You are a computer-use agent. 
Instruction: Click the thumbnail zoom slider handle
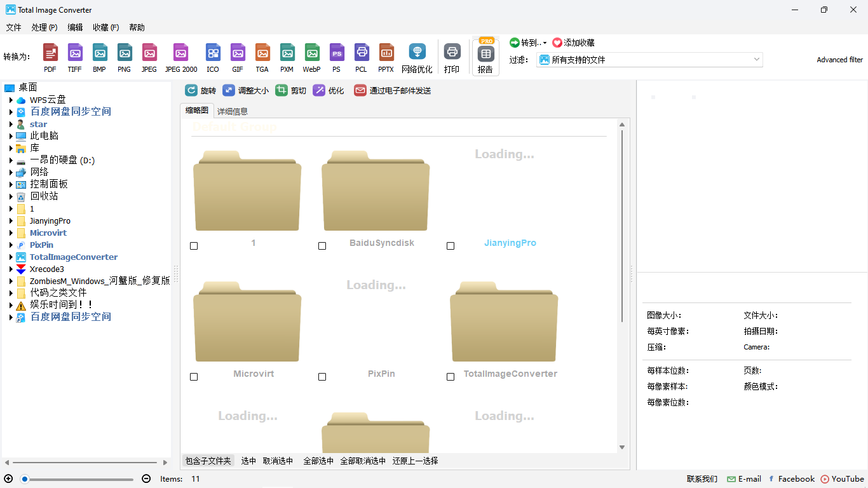click(25, 479)
